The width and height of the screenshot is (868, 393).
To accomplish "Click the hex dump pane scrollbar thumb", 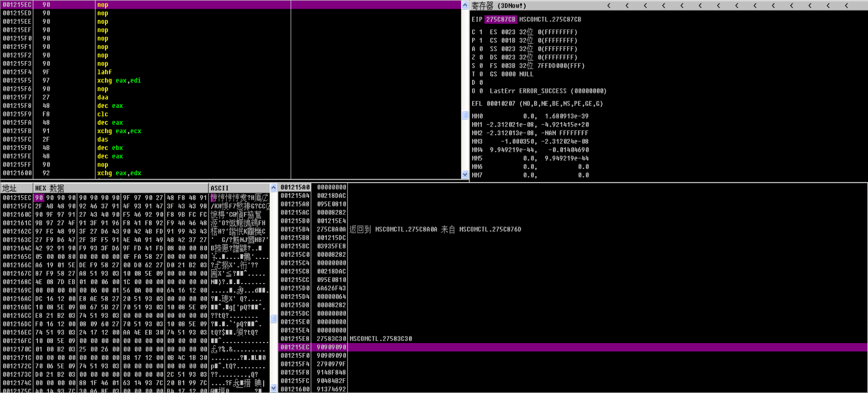I will pyautogui.click(x=274, y=319).
